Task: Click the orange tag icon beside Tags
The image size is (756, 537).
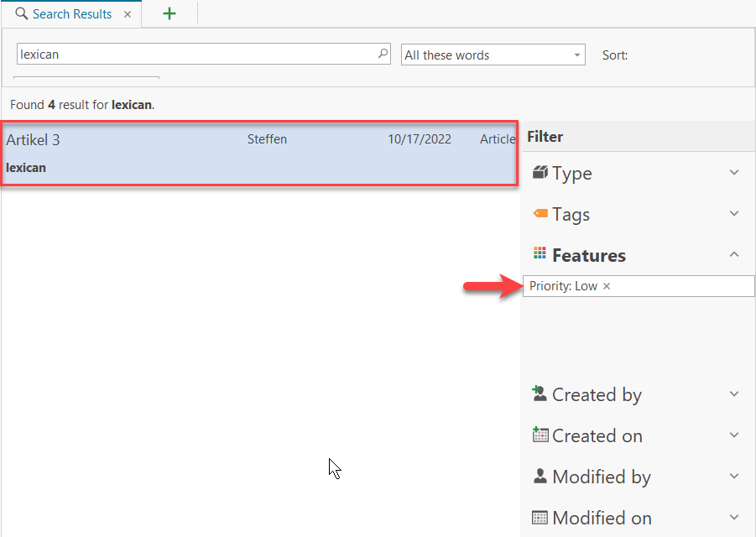Action: [x=540, y=214]
